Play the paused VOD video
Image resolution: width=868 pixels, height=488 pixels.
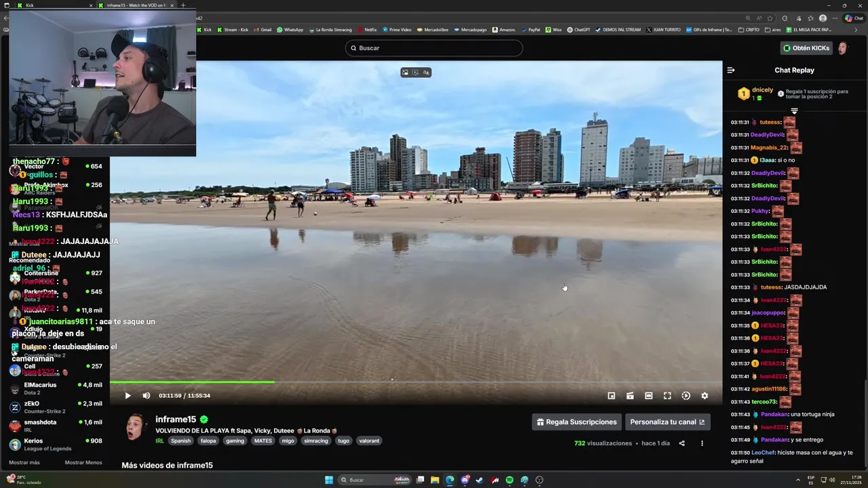click(127, 396)
